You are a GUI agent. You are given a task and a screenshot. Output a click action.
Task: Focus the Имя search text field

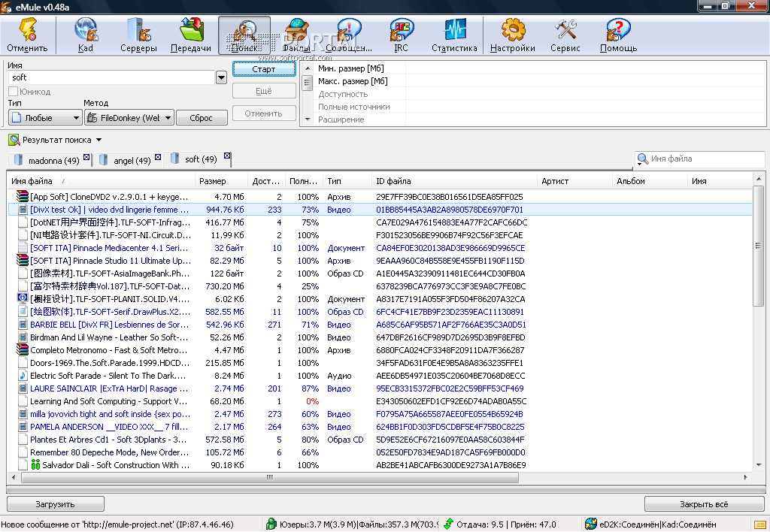coord(111,77)
